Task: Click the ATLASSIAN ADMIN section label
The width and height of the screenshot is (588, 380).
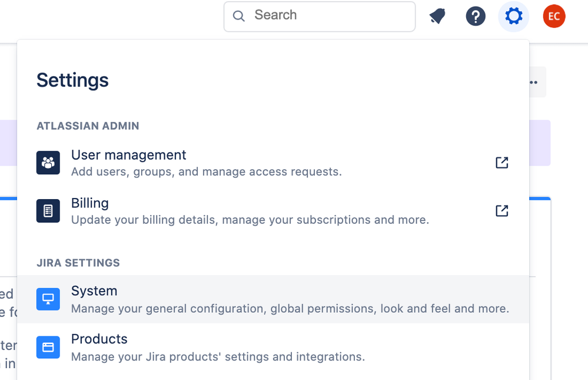Action: (88, 126)
